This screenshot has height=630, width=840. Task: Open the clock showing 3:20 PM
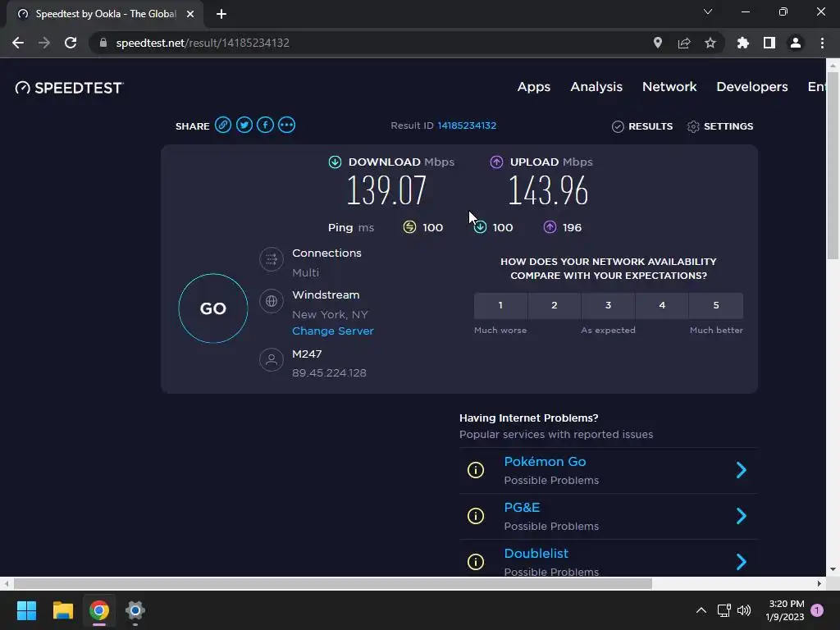(x=785, y=610)
